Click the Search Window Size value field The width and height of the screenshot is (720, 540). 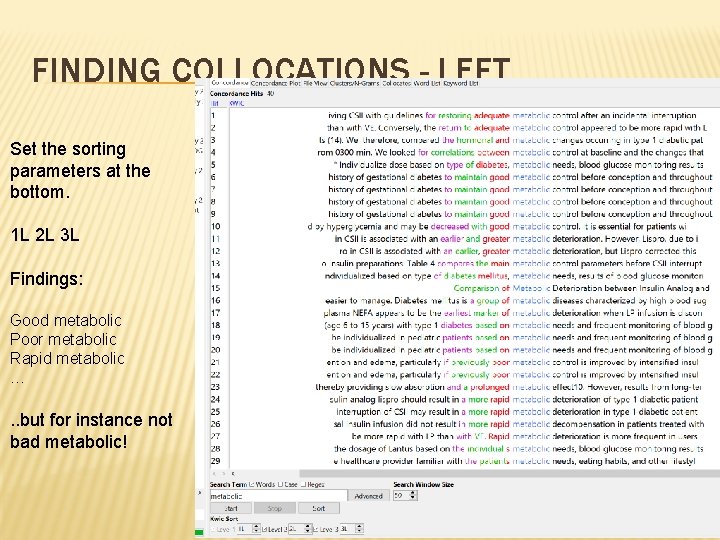(401, 496)
